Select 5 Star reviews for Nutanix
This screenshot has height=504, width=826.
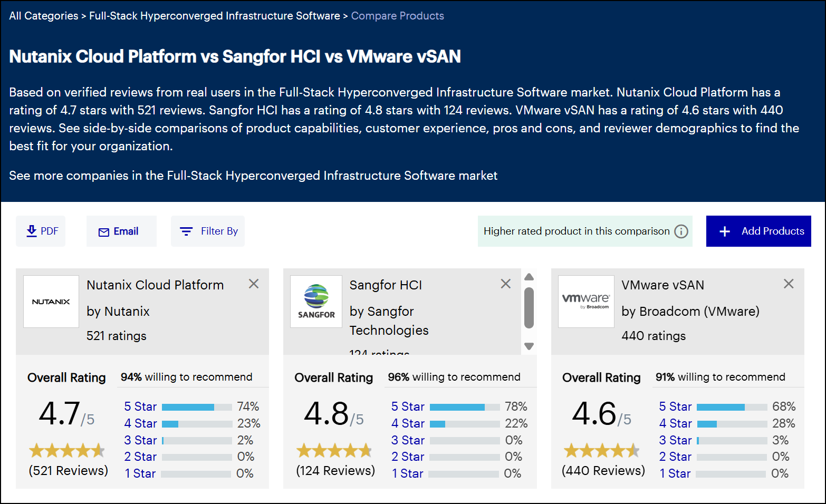140,406
